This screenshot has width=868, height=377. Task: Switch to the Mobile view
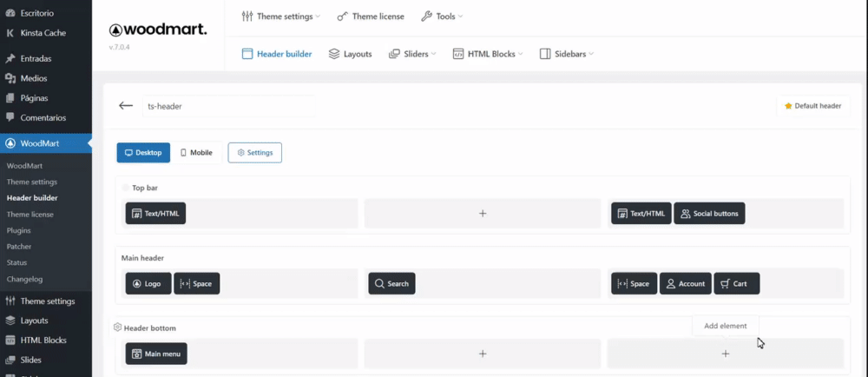click(196, 153)
